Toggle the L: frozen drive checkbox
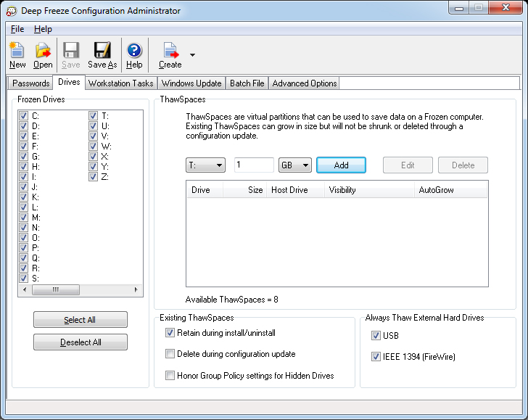This screenshot has height=420, width=528. pyautogui.click(x=23, y=207)
